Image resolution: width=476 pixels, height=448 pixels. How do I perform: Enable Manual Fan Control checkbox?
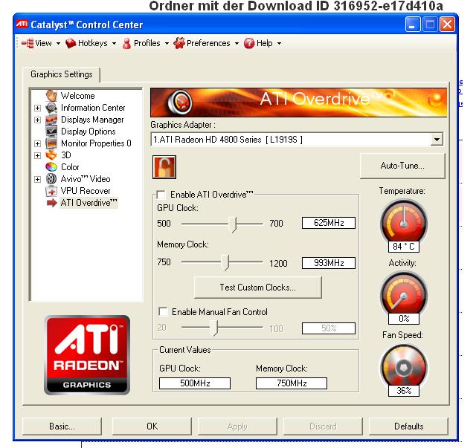click(163, 311)
